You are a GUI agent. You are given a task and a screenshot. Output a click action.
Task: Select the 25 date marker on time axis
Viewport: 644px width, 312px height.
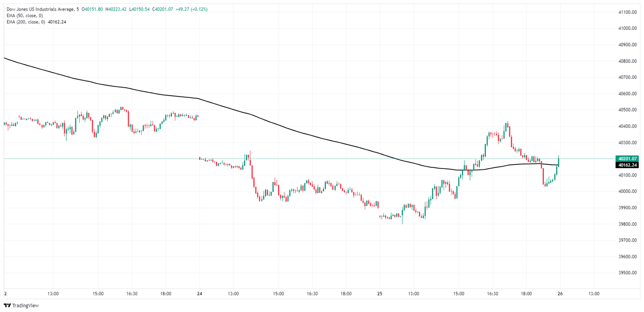click(379, 294)
